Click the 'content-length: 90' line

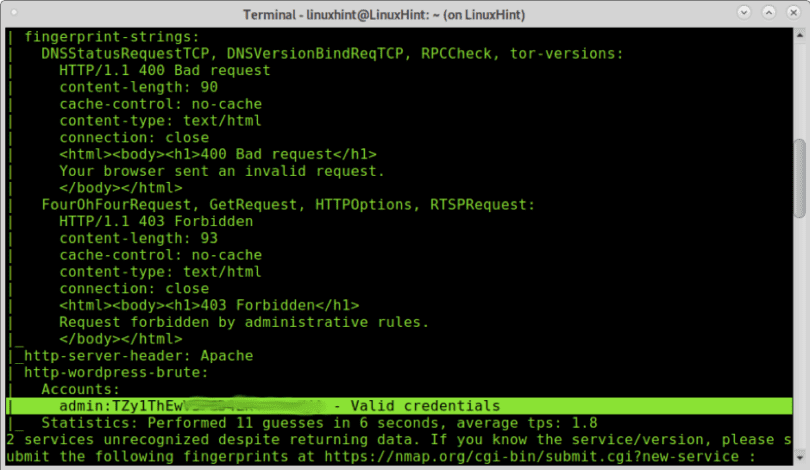click(x=138, y=87)
